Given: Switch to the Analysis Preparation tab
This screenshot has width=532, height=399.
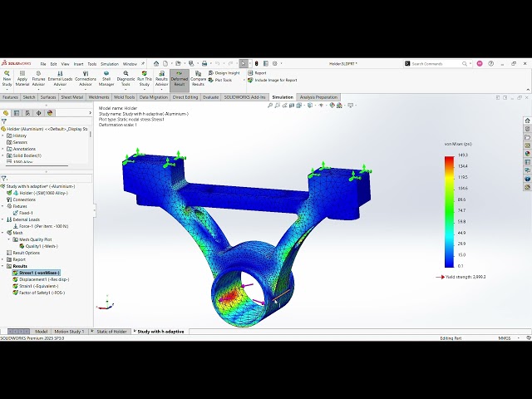Looking at the screenshot, I should [x=318, y=97].
